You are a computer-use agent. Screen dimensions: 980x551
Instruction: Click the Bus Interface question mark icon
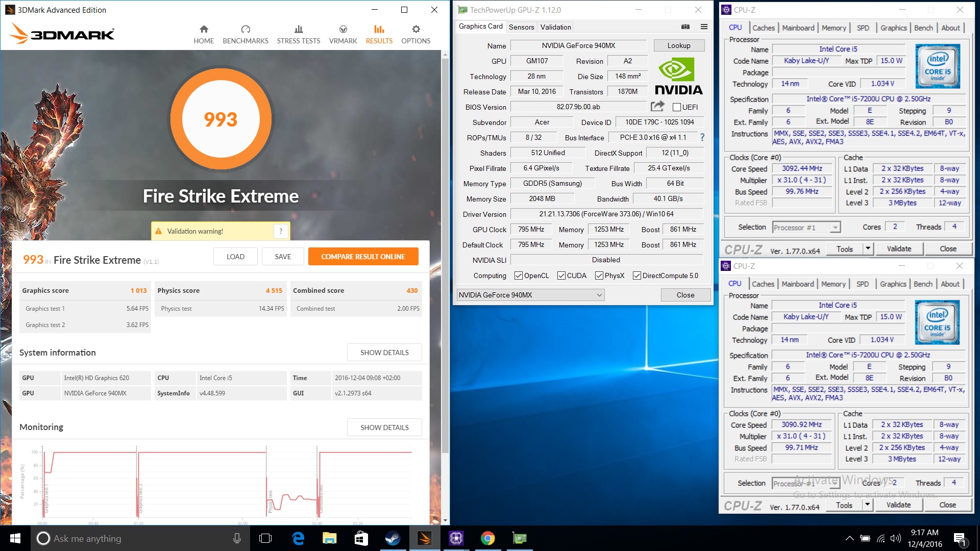(702, 137)
